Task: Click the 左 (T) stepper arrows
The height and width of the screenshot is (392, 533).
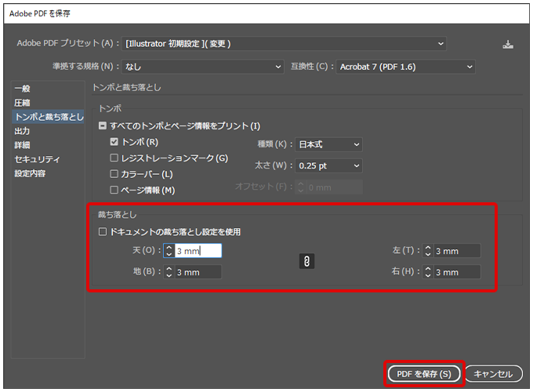Action: [428, 251]
